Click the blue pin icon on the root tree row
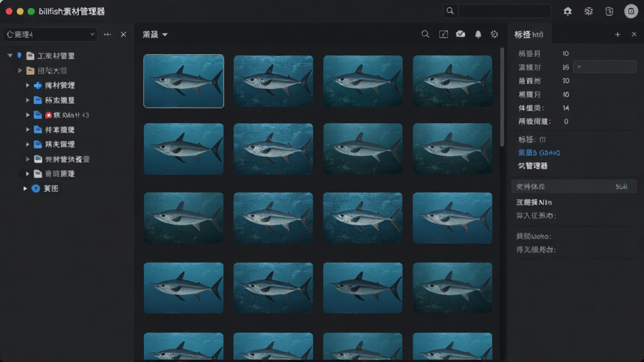The image size is (644, 362). 19,55
